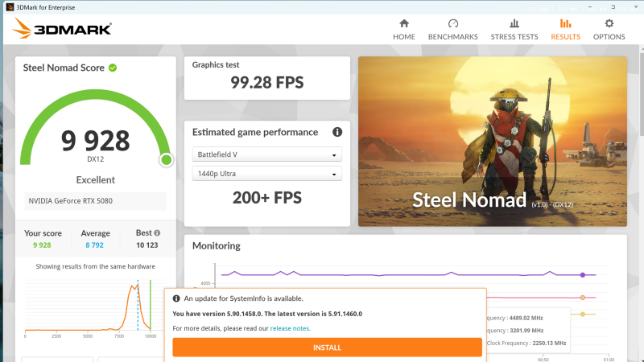Open the release notes link
644x362 pixels.
pos(290,328)
